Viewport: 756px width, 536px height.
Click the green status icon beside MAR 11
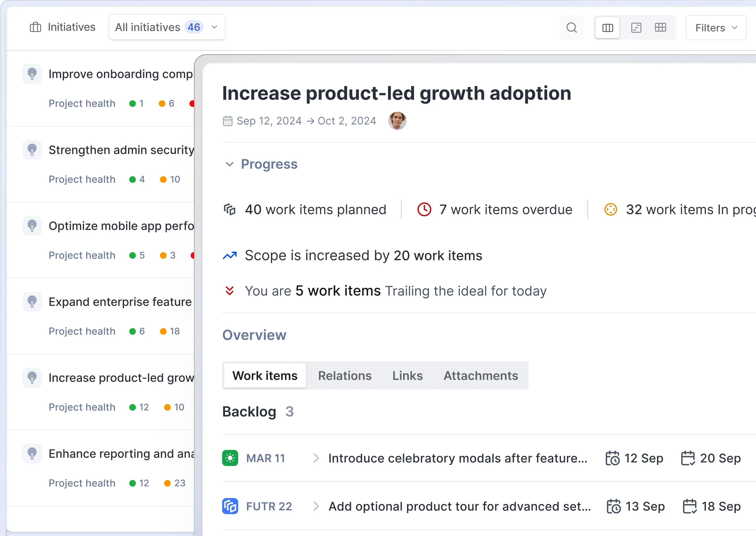click(x=230, y=458)
